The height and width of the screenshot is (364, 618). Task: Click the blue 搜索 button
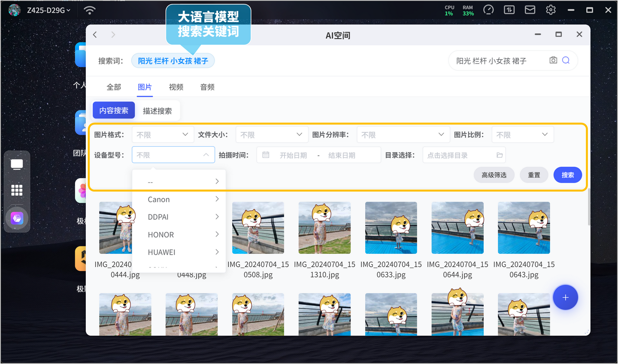(x=568, y=175)
